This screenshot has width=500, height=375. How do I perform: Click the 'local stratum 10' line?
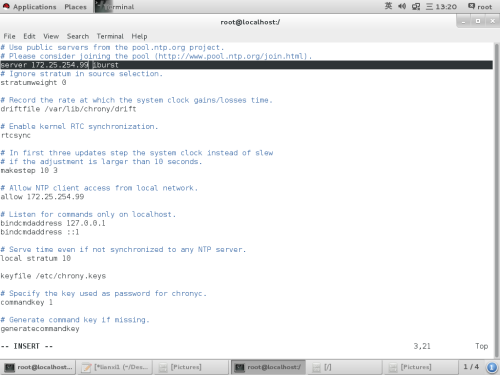click(x=35, y=258)
